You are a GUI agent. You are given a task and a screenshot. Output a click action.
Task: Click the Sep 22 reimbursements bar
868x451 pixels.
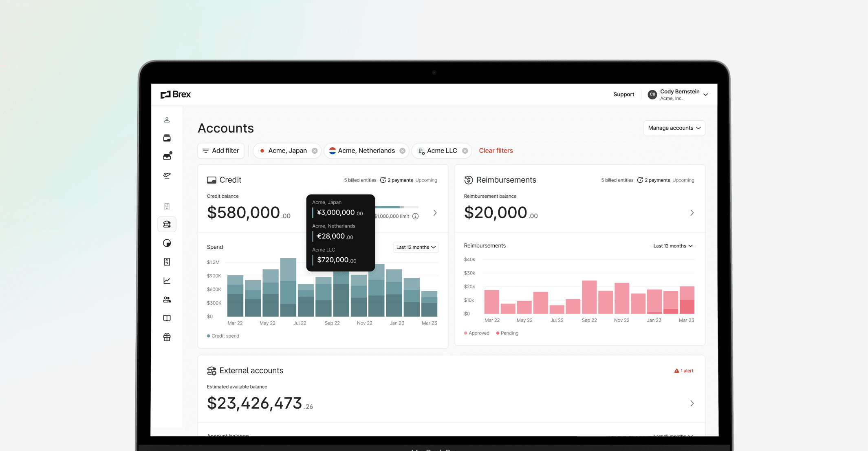(589, 297)
